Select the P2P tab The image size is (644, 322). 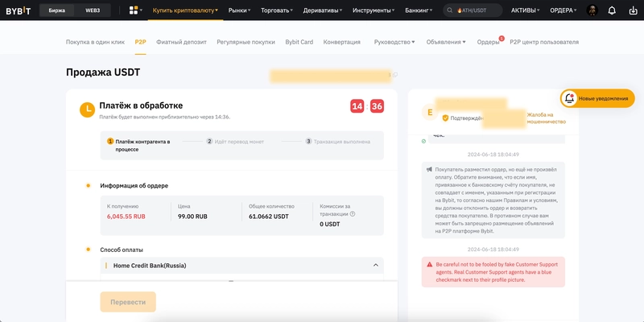click(x=140, y=42)
